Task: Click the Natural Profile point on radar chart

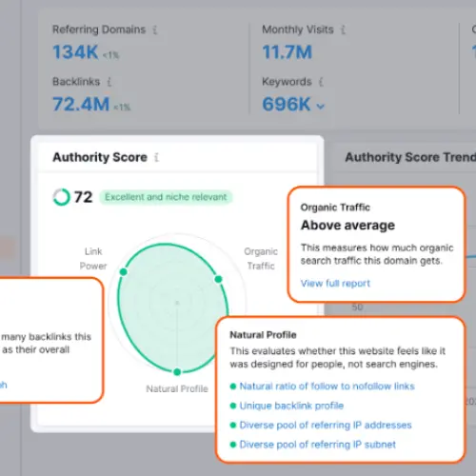Action: click(177, 372)
